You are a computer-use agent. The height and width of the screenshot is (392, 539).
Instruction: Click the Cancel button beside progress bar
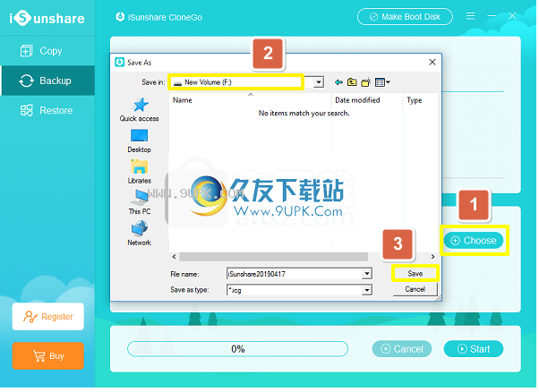(402, 349)
